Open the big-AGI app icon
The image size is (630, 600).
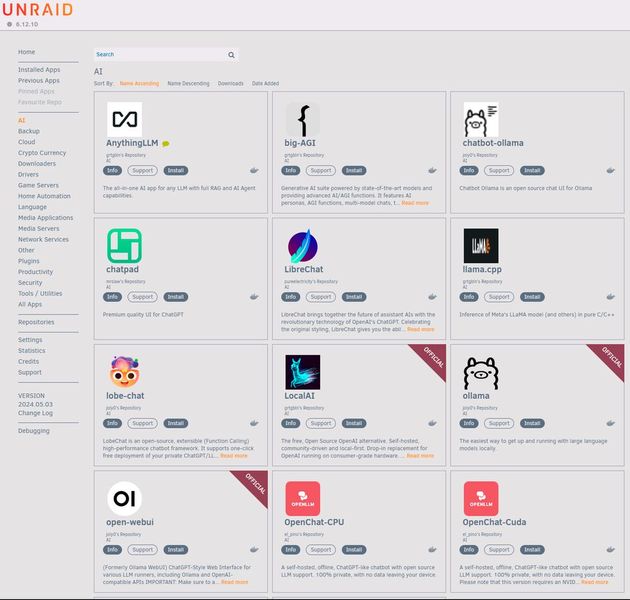coord(303,119)
